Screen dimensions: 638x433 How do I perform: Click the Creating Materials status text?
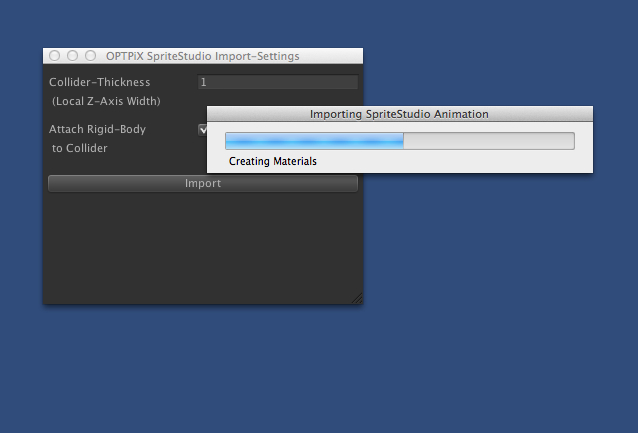click(x=273, y=162)
